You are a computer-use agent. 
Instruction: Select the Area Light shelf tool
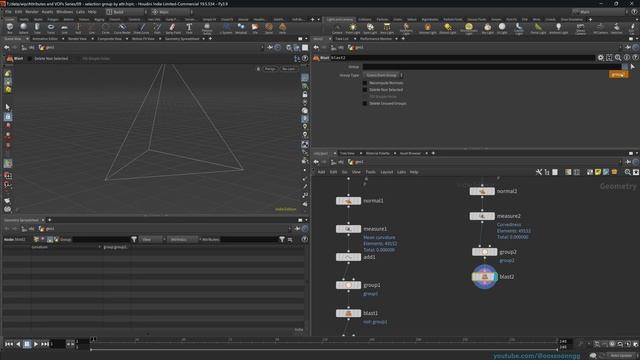pyautogui.click(x=387, y=28)
